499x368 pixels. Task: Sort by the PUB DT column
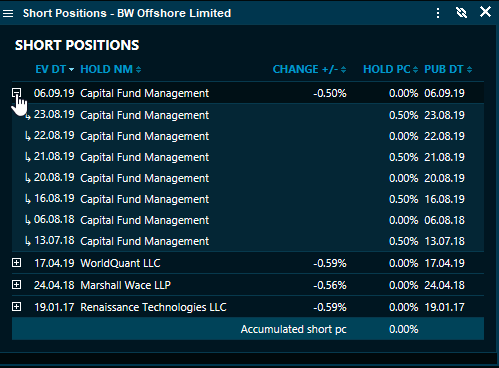click(x=448, y=69)
